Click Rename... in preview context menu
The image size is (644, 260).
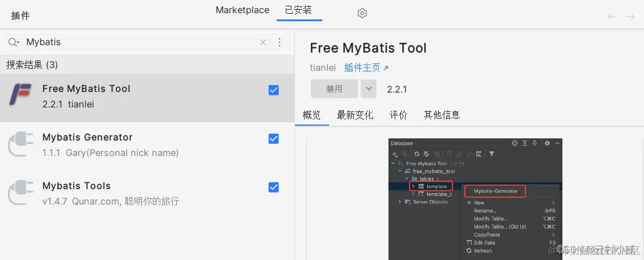pos(485,211)
